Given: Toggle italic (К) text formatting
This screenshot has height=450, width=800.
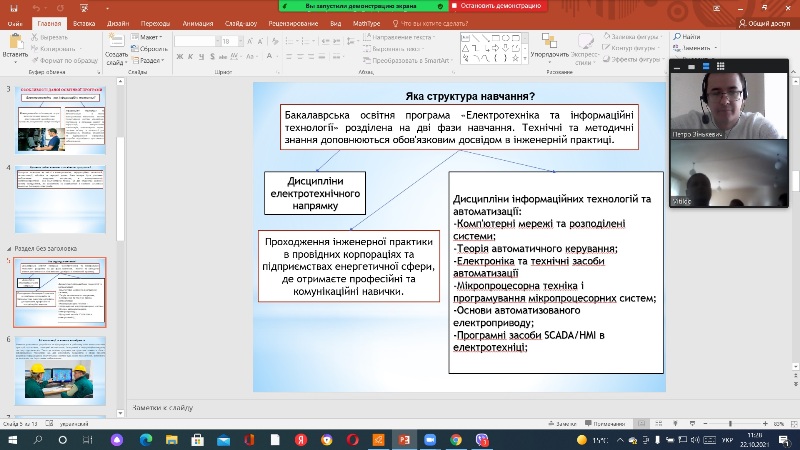Looking at the screenshot, I should [x=191, y=58].
